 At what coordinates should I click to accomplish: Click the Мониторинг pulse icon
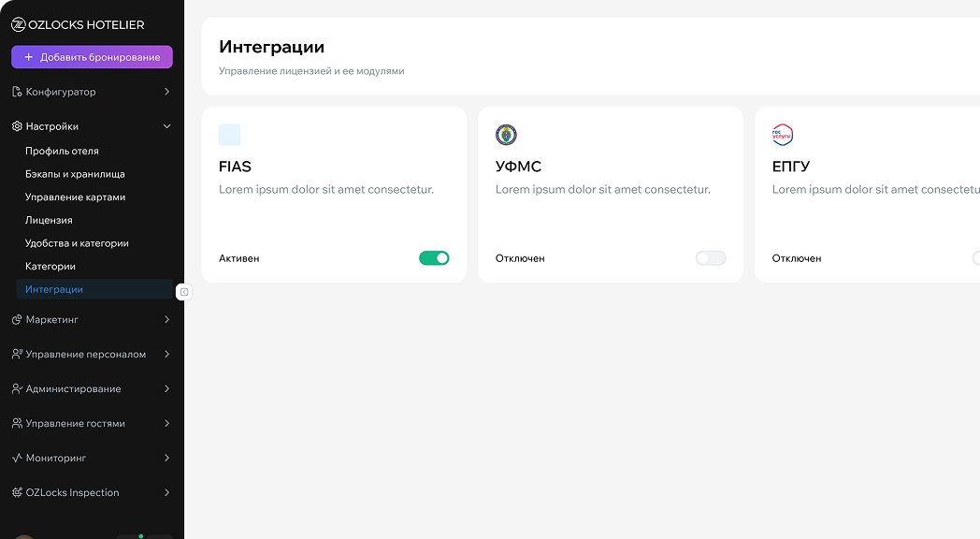coord(17,459)
